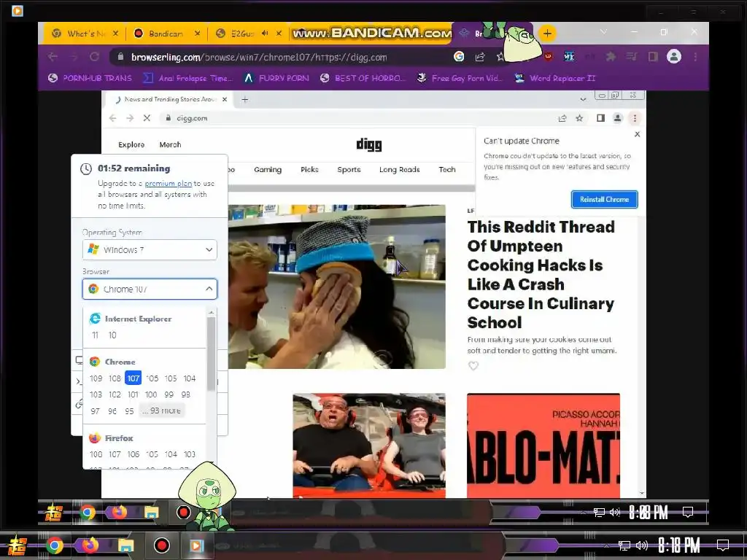Open Chrome from the bottom outer taskbar
The image size is (747, 560).
click(x=54, y=545)
